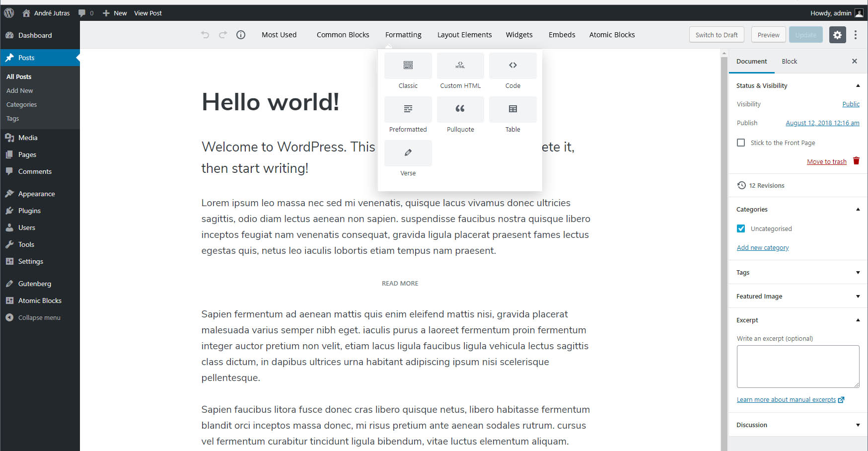Image resolution: width=868 pixels, height=451 pixels.
Task: Open content structure info icon
Action: pos(241,35)
